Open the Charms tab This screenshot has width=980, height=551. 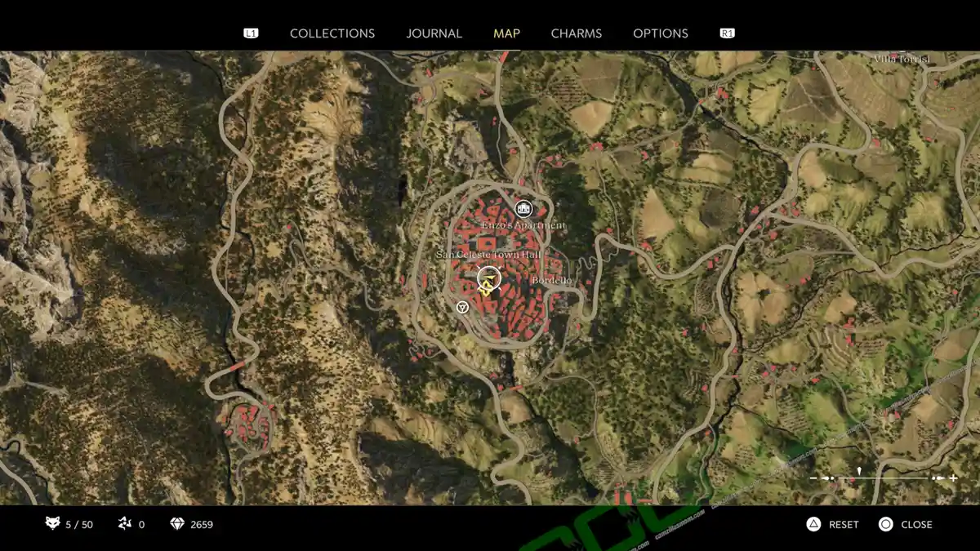point(577,33)
